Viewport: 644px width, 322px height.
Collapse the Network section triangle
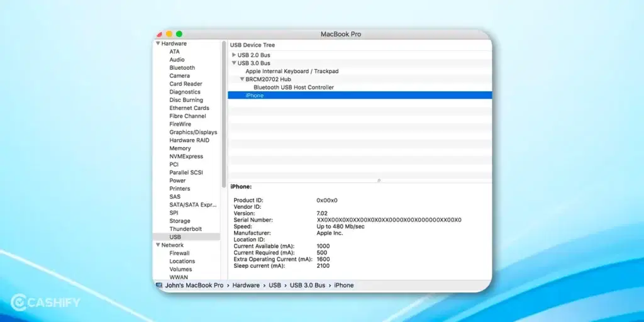coord(158,245)
